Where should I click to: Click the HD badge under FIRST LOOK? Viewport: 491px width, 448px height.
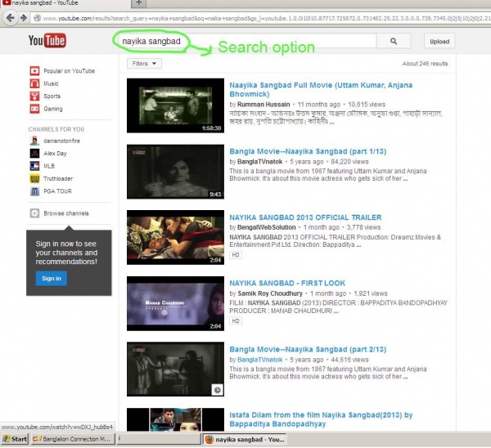pyautogui.click(x=236, y=320)
